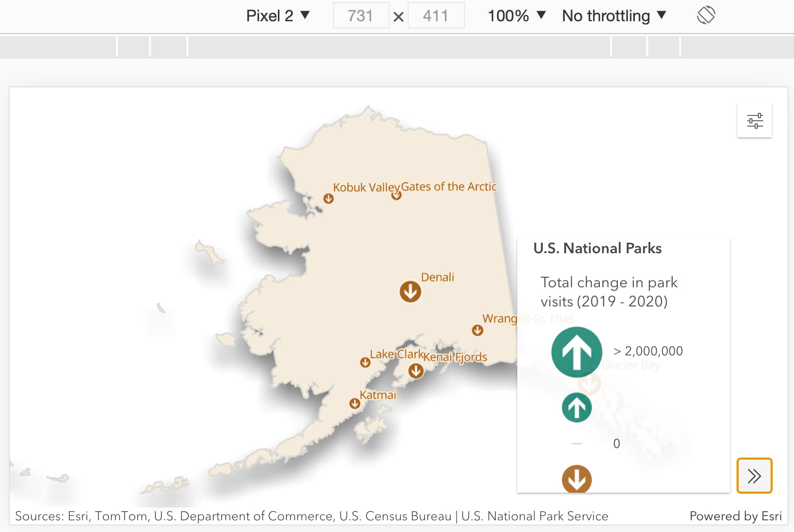
Task: Click the Gates of the Arctic marker
Action: pos(396,195)
